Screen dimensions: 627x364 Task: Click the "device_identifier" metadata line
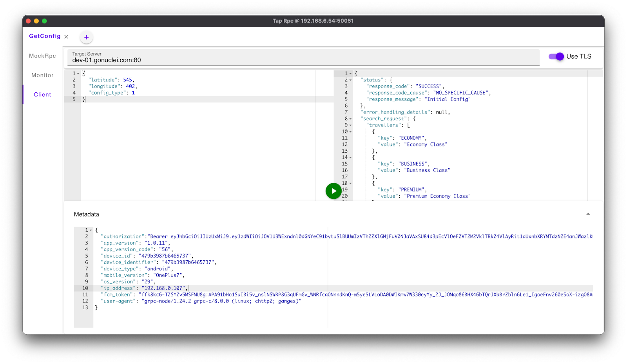tap(159, 262)
